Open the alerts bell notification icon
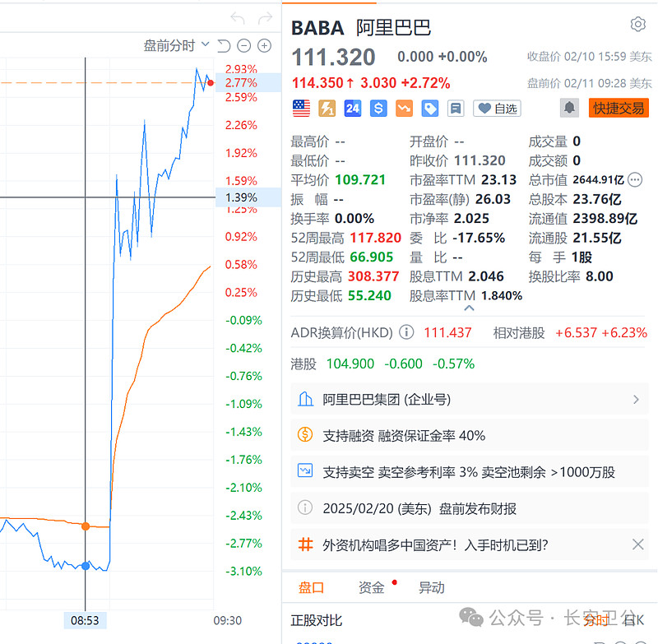The width and height of the screenshot is (658, 644). tap(568, 108)
